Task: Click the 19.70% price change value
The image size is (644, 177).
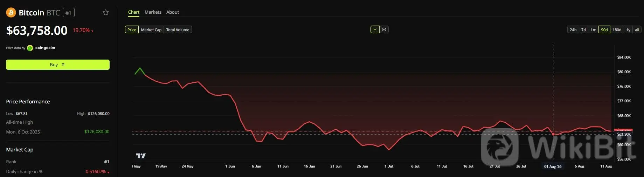Action: (81, 30)
